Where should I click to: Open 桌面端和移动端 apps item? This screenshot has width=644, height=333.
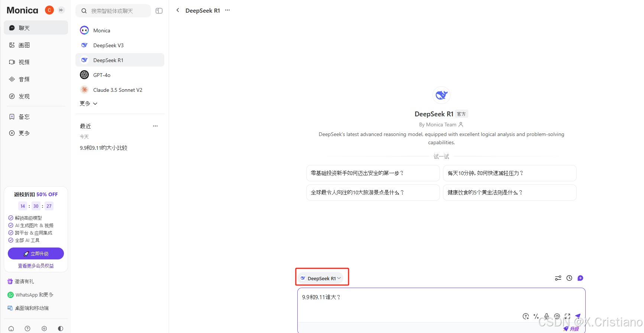pos(28,308)
